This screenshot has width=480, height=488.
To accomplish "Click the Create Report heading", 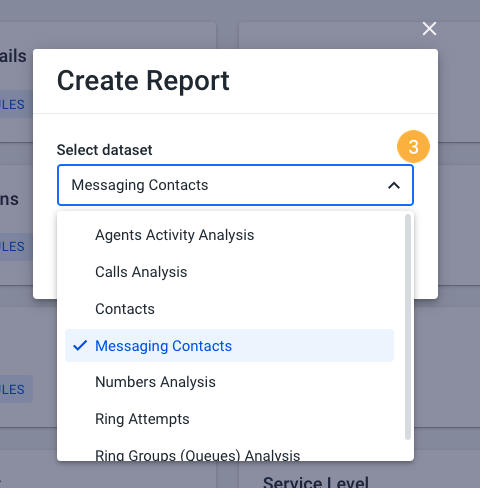I will click(143, 81).
